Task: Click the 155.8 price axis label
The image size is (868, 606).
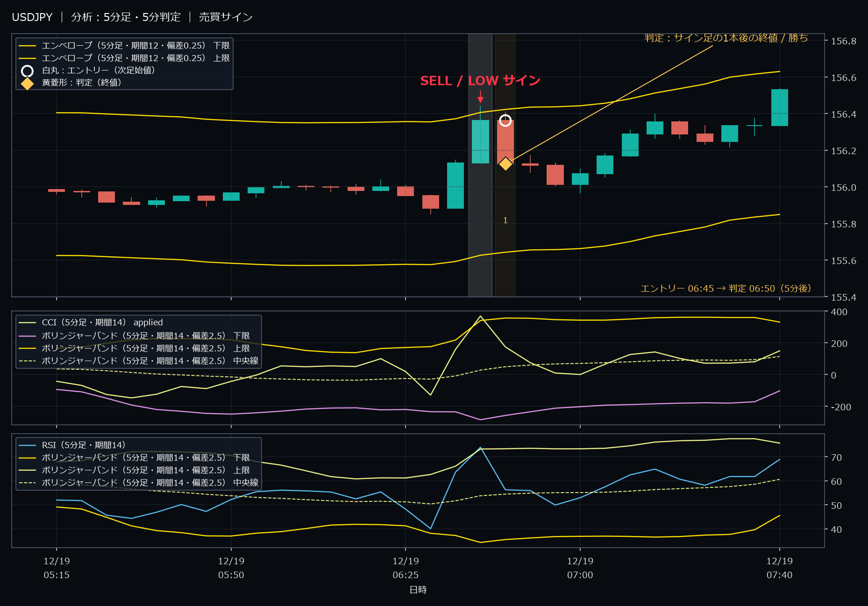Action: coord(844,224)
